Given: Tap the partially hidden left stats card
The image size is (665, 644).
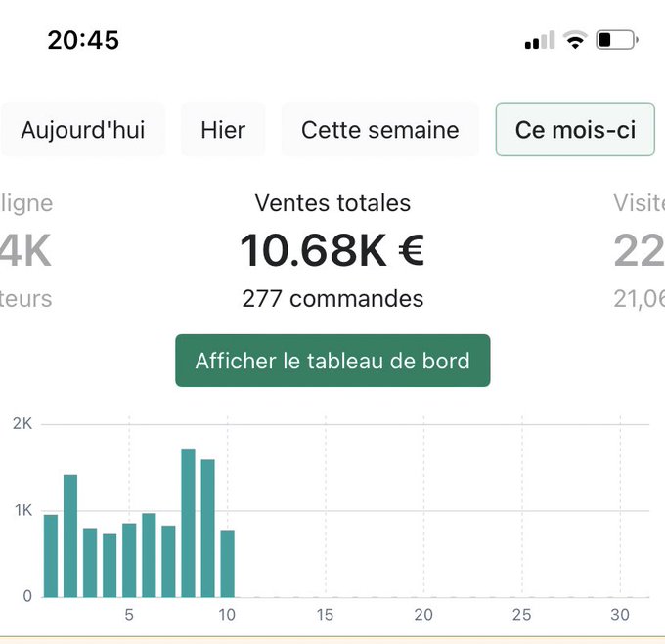Looking at the screenshot, I should 26,252.
